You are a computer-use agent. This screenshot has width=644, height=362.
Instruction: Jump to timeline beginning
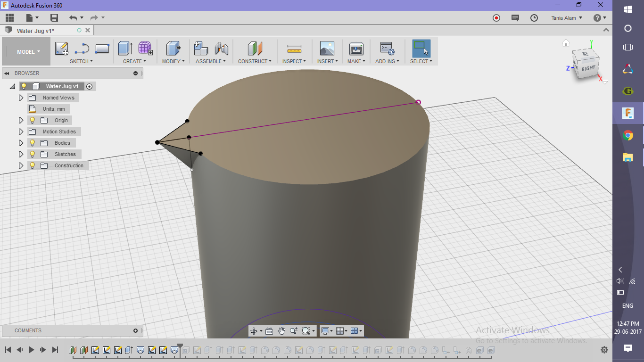[x=8, y=350]
